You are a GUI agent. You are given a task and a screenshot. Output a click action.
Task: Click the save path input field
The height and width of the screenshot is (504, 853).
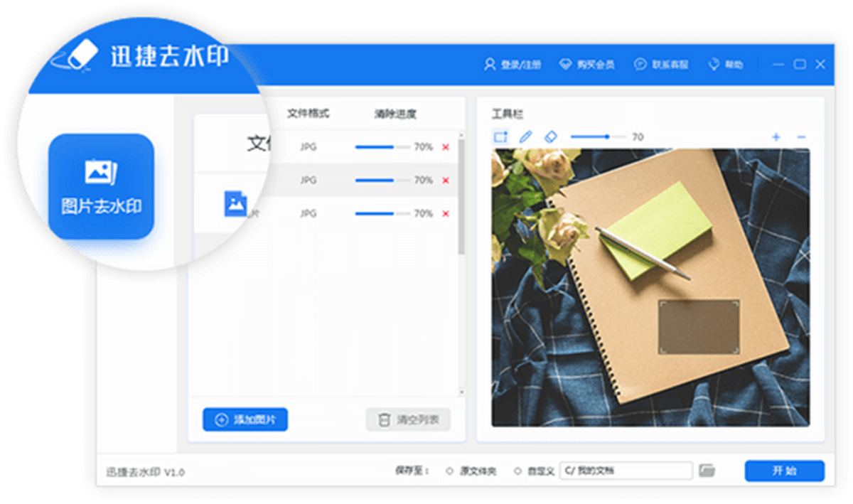tap(626, 471)
